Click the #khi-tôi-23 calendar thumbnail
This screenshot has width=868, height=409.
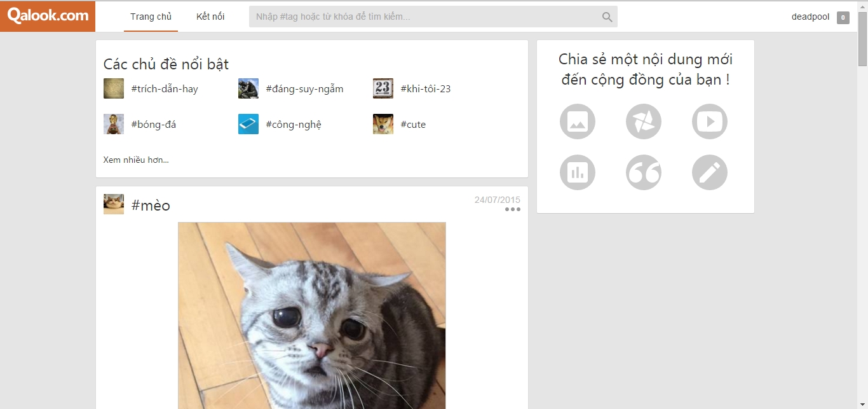point(383,88)
